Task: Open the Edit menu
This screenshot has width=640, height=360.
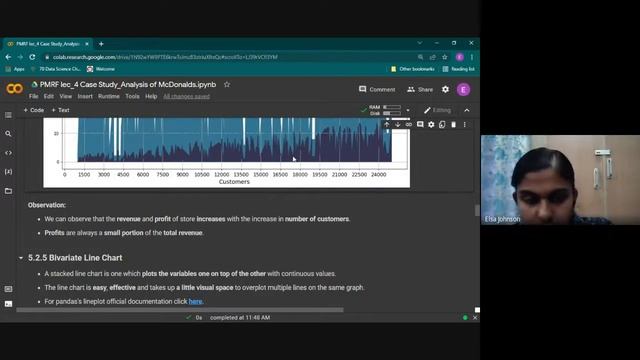Action: [49, 96]
